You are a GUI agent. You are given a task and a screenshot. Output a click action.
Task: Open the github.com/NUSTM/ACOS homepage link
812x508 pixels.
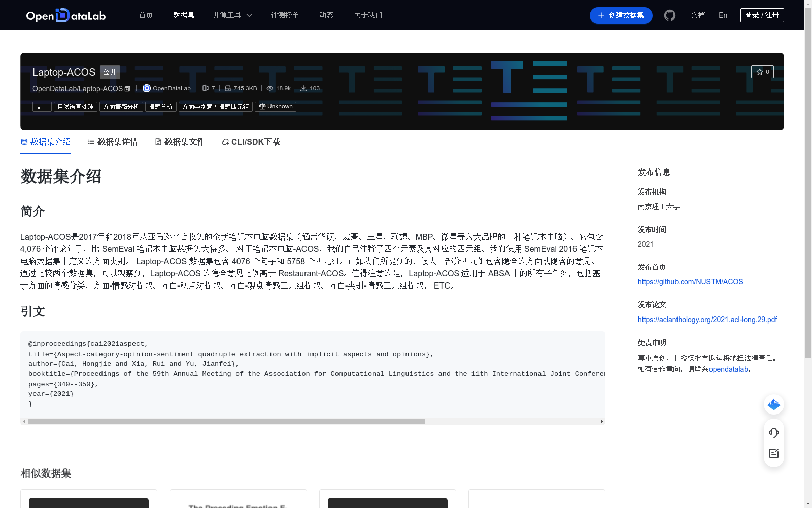[690, 282]
